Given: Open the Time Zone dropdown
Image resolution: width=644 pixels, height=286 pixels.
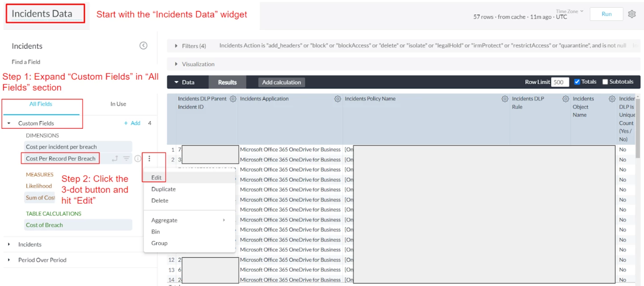Looking at the screenshot, I should (569, 12).
